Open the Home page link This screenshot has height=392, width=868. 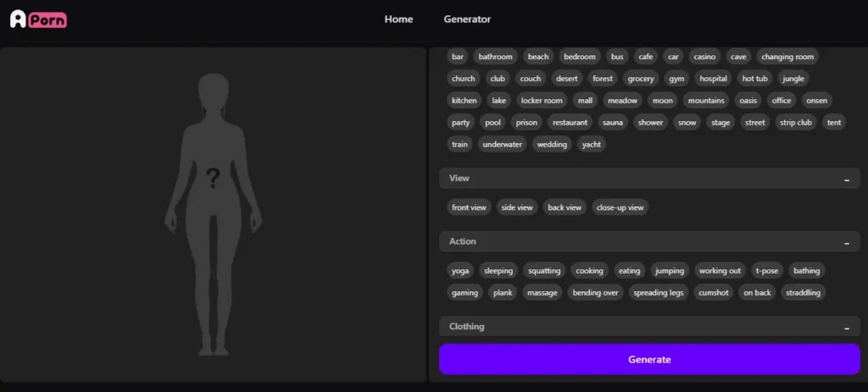(x=398, y=19)
